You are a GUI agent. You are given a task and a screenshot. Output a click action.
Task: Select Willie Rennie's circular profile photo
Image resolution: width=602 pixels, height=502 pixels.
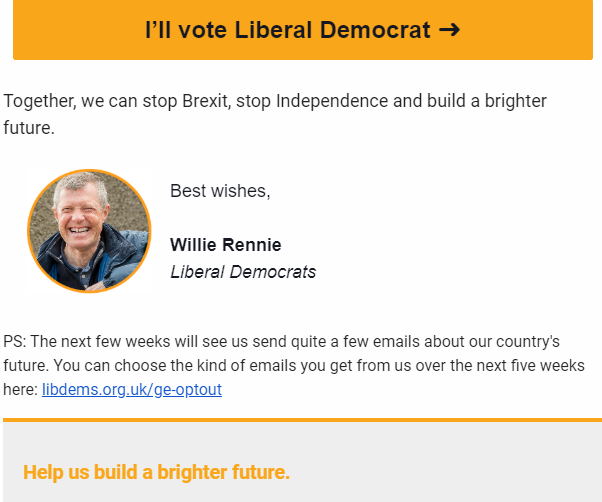tap(89, 231)
